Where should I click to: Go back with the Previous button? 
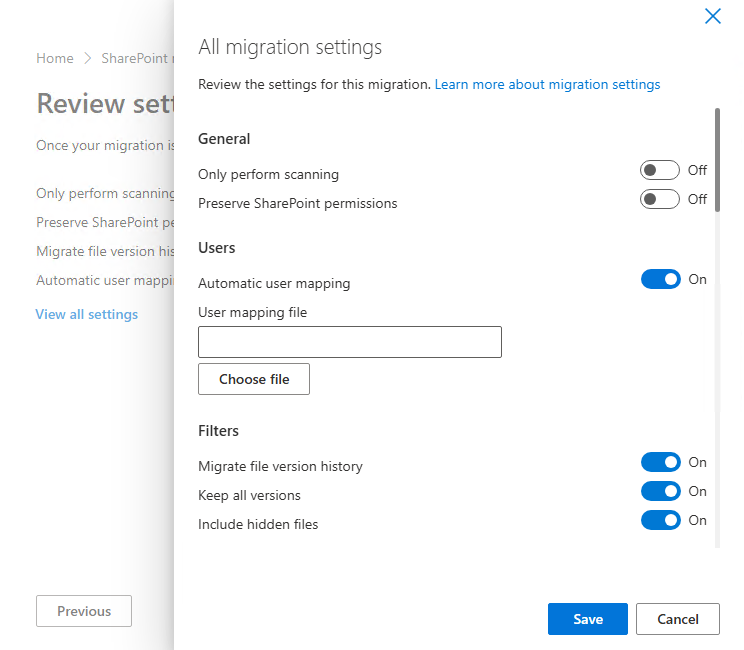coord(84,611)
